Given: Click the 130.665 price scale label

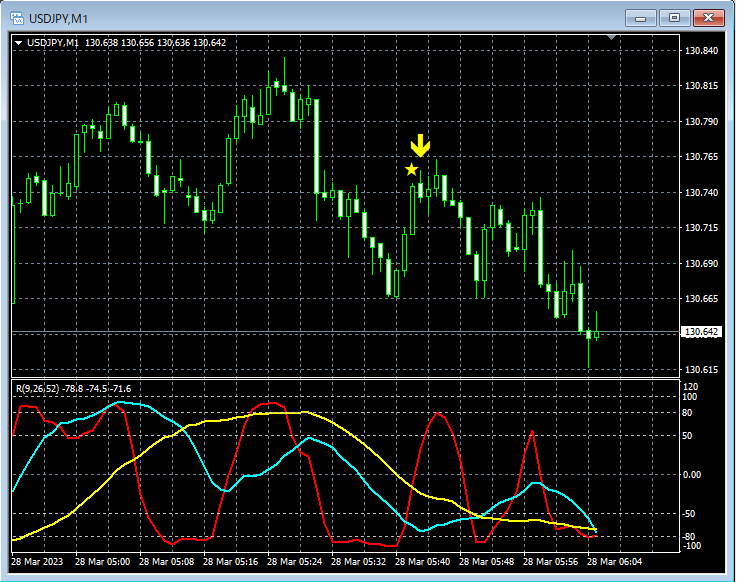Looking at the screenshot, I should click(701, 299).
